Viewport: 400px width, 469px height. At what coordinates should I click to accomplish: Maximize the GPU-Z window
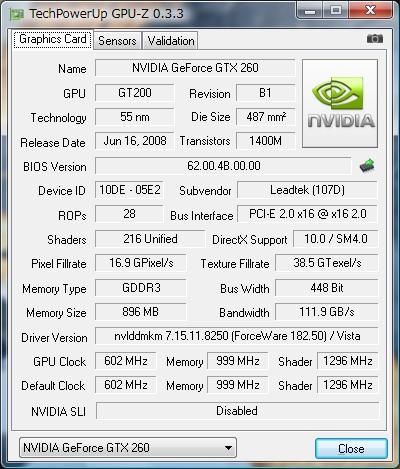pyautogui.click(x=336, y=11)
